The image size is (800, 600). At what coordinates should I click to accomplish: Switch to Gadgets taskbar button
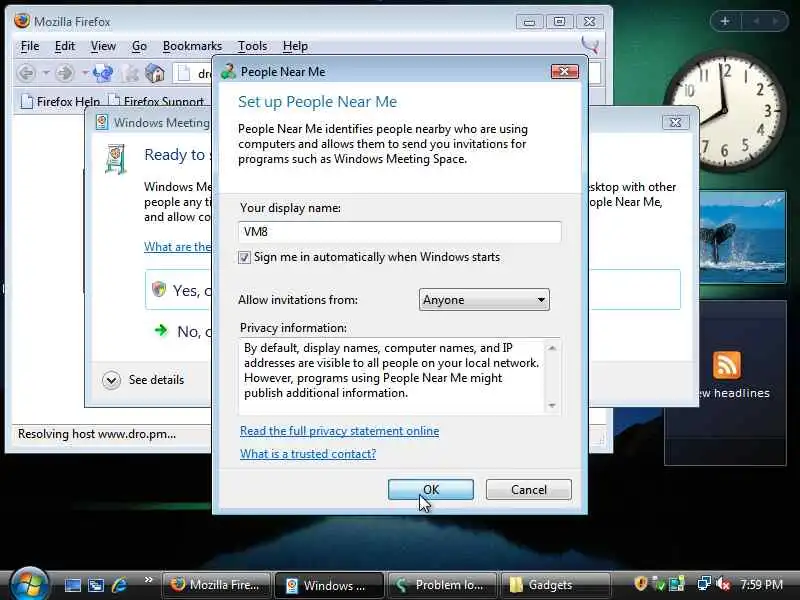tap(555, 585)
